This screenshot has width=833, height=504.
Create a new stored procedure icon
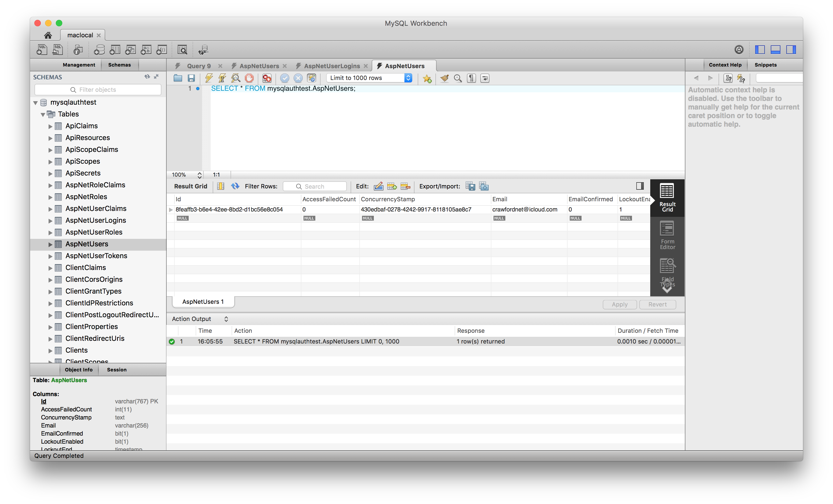pyautogui.click(x=146, y=50)
